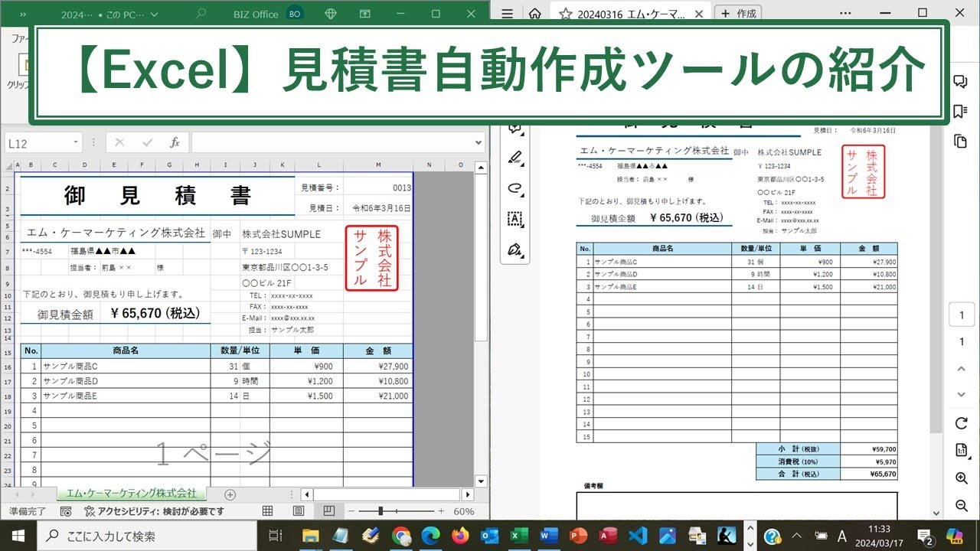Screen dimensions: 980x551
Task: Expand the Excel Name Box dropdown
Action: click(76, 142)
